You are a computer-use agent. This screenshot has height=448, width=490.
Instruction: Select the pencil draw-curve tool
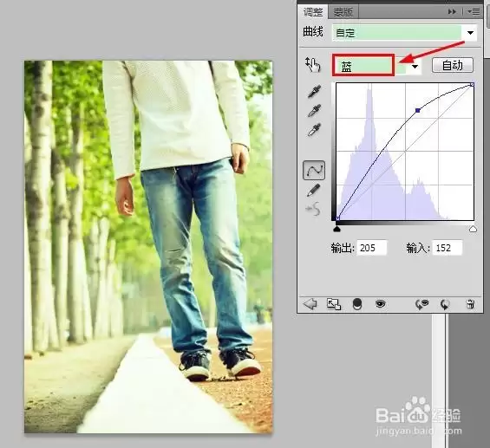tap(314, 190)
